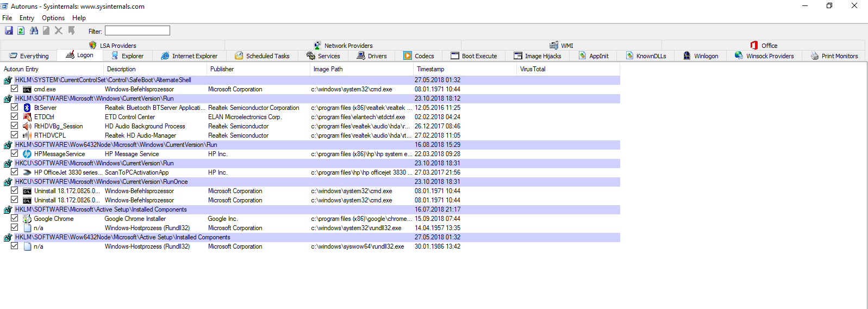Click the HP logo icon of HPMessageService

coord(27,154)
